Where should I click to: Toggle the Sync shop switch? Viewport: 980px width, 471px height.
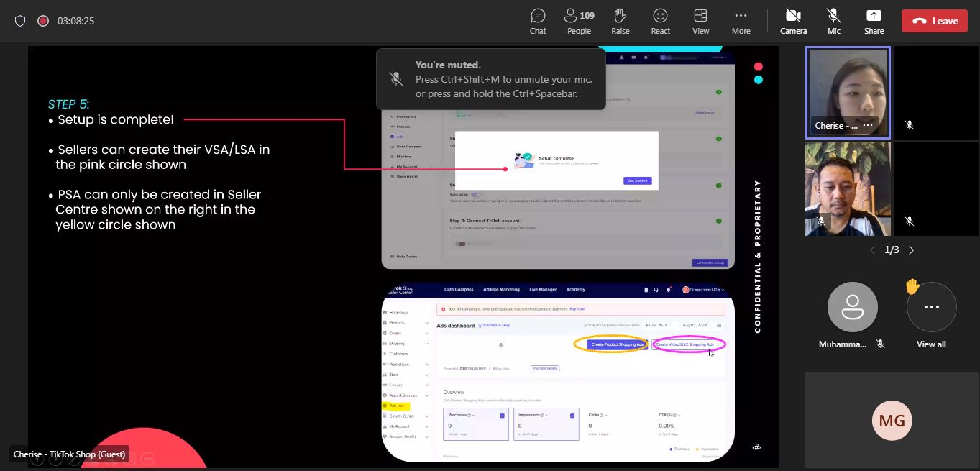point(475,194)
